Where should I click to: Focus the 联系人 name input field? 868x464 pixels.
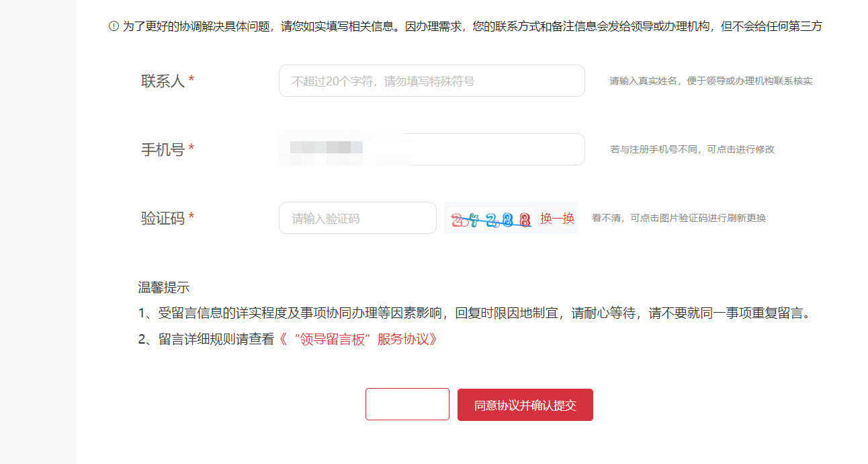click(431, 81)
